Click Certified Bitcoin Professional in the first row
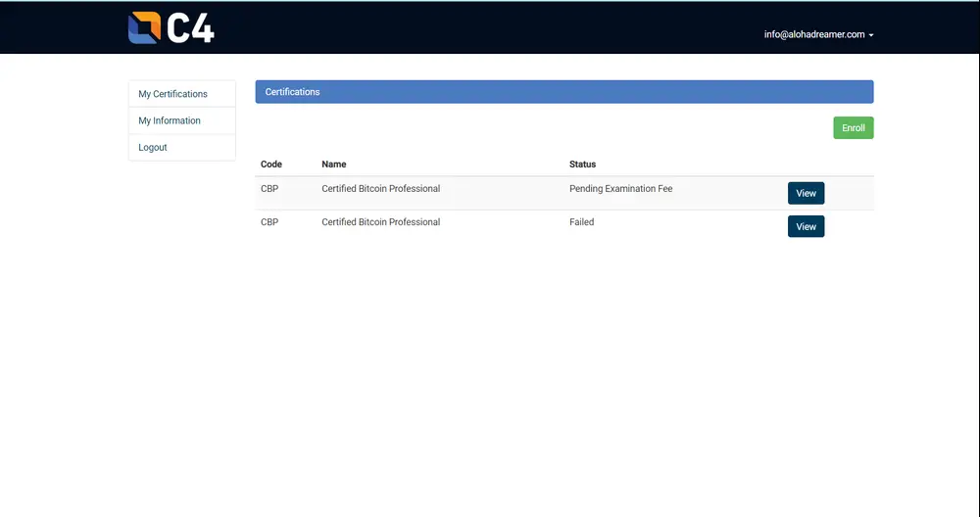980x517 pixels. [x=380, y=189]
